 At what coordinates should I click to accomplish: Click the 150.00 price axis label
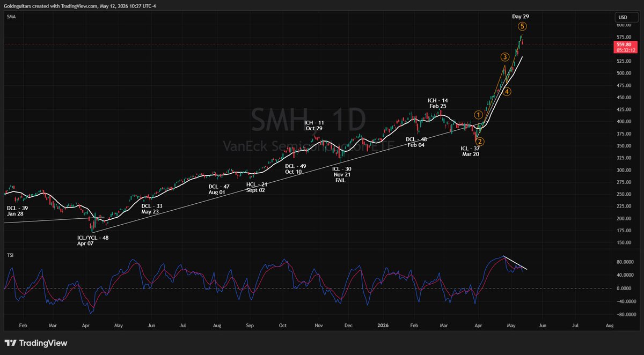[624, 242]
